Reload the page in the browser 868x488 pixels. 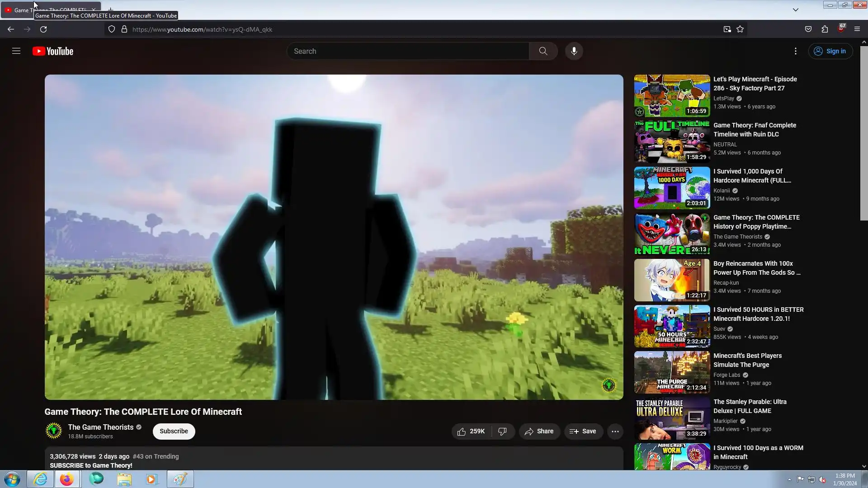pyautogui.click(x=43, y=29)
